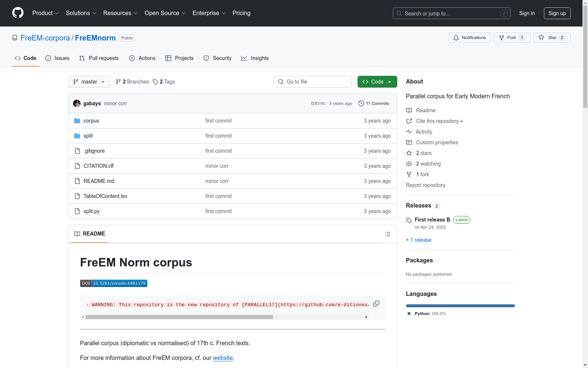Open the Pricing page

(x=241, y=13)
